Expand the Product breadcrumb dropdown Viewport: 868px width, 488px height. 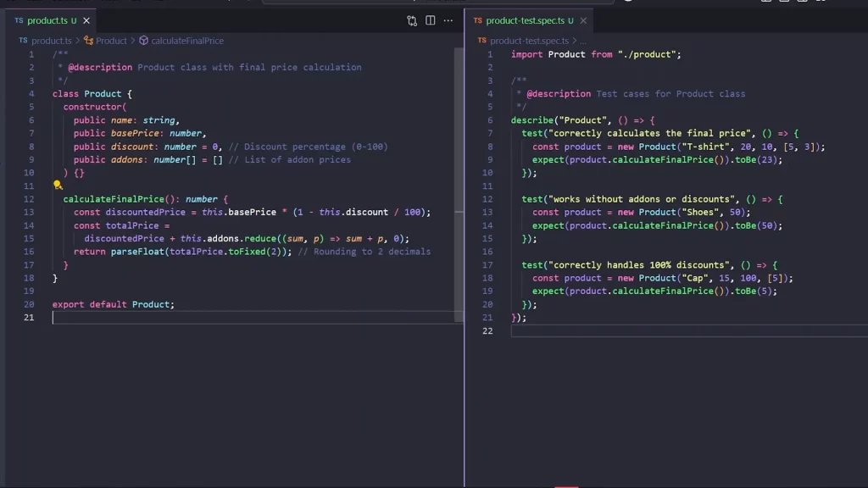click(x=108, y=40)
